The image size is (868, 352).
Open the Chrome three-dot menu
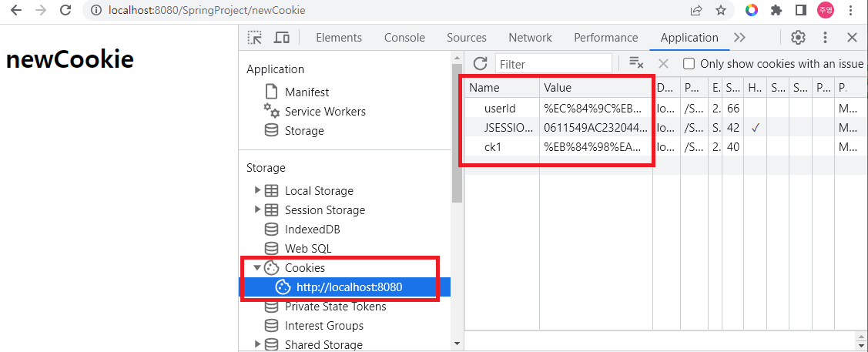coord(850,10)
